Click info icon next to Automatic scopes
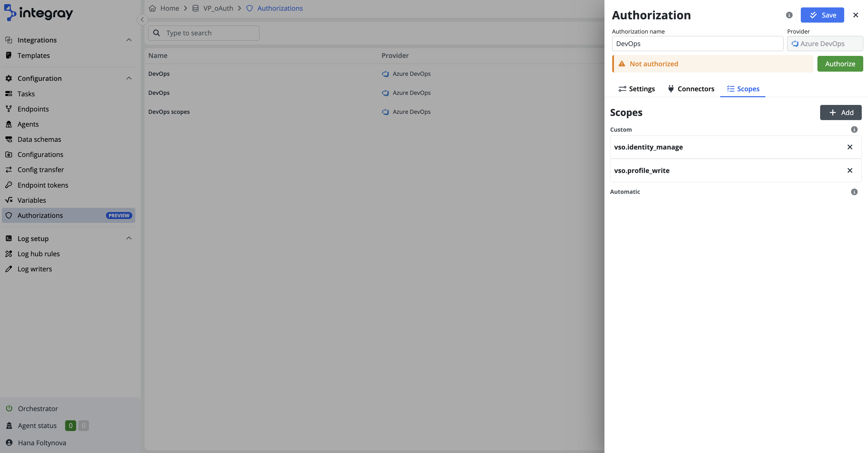This screenshot has height=453, width=868. click(x=854, y=192)
